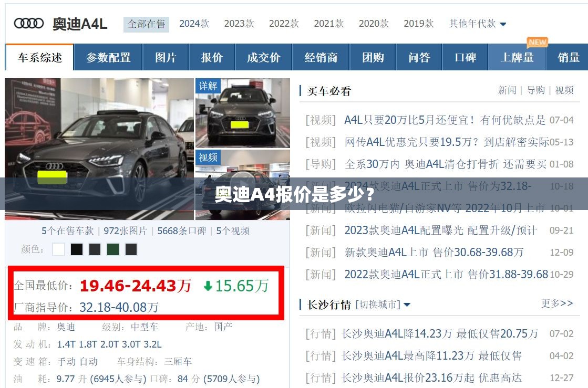
Task: Open 长沙奥迪A4L最高降11.23万 article
Action: click(x=431, y=356)
